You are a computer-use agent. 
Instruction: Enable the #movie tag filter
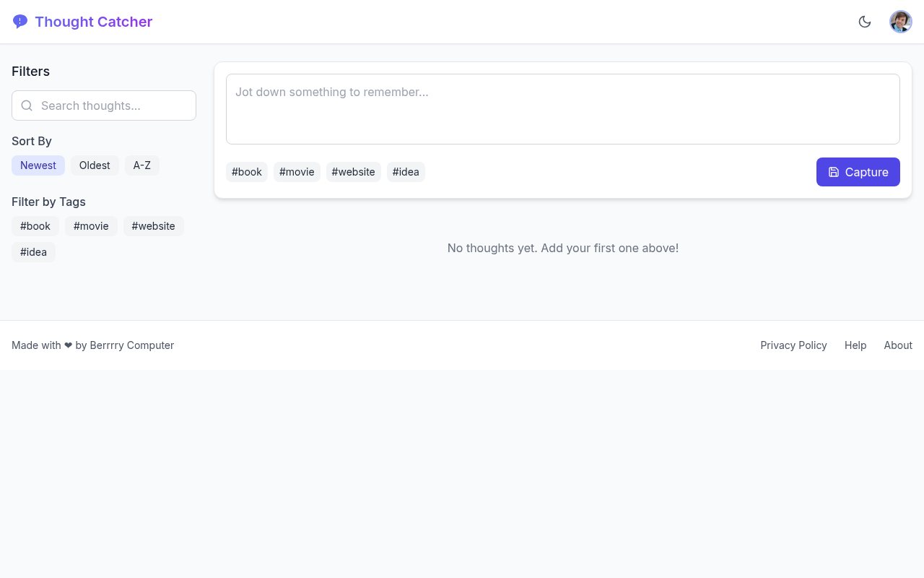[91, 226]
